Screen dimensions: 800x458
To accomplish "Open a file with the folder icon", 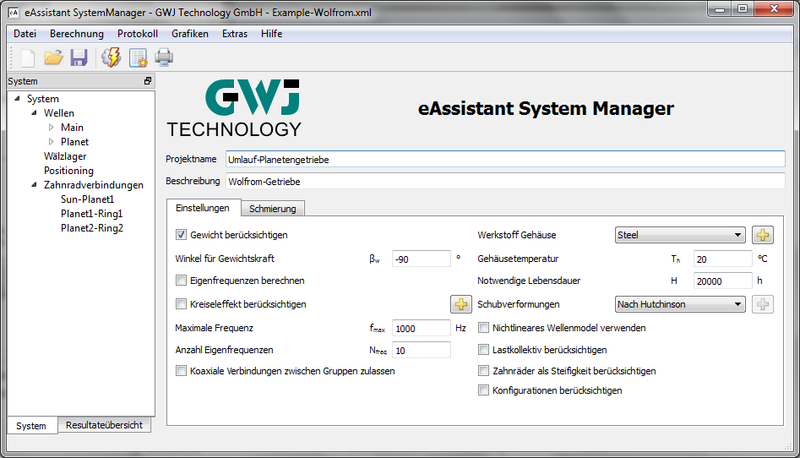I will click(53, 57).
